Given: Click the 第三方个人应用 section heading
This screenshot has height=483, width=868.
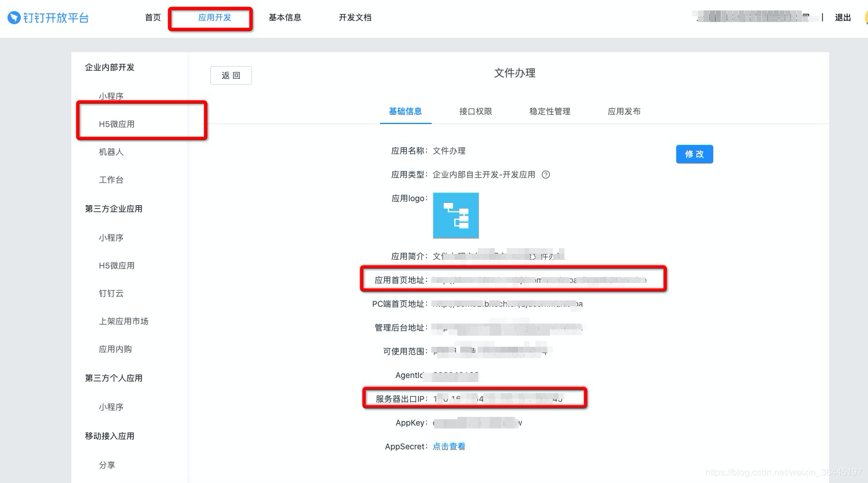Looking at the screenshot, I should coord(114,378).
